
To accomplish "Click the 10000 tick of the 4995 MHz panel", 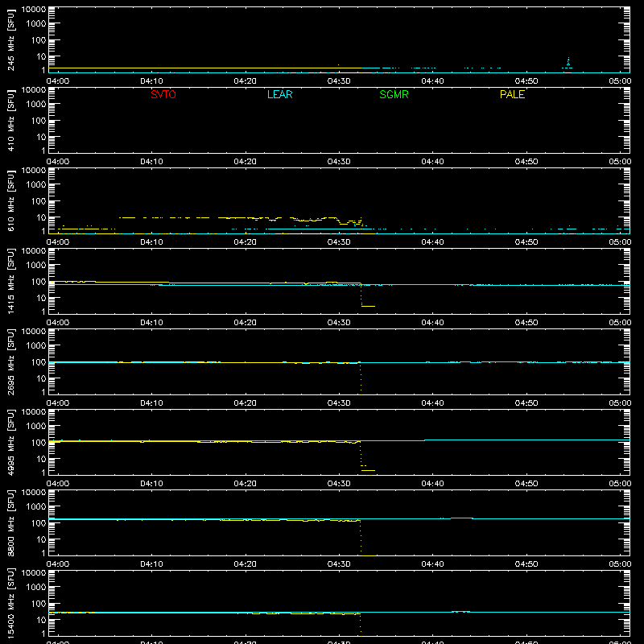I will tap(34, 412).
